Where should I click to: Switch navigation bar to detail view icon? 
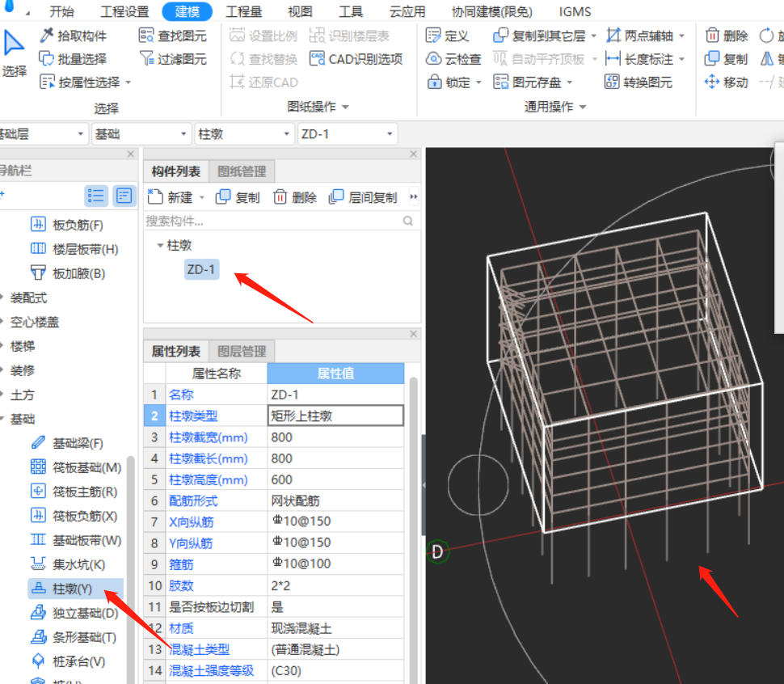[x=124, y=196]
